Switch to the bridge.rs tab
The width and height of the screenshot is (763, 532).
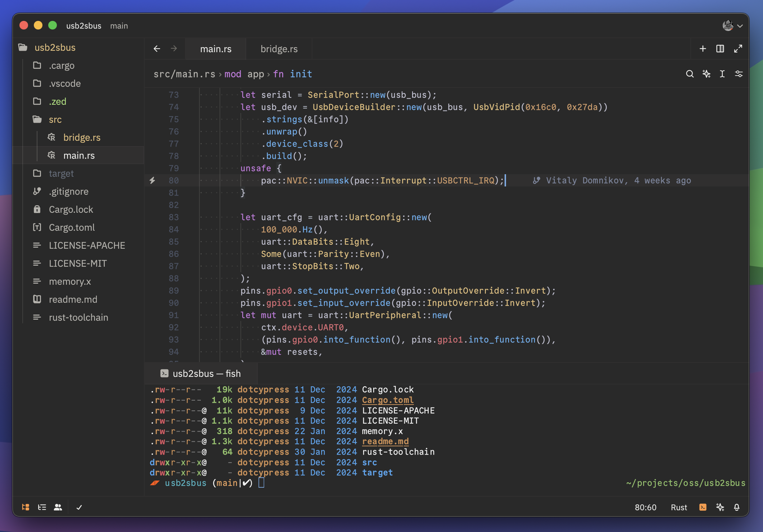tap(279, 49)
